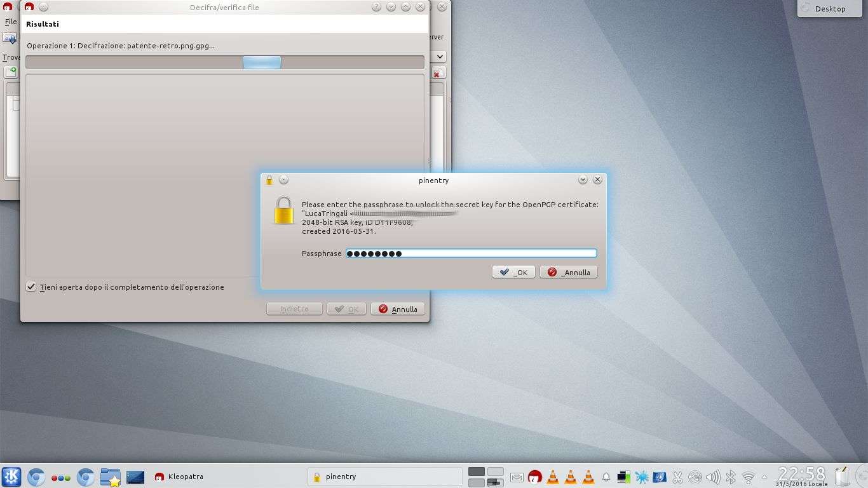
Task: Click the third VLC cone tray icon
Action: [588, 477]
